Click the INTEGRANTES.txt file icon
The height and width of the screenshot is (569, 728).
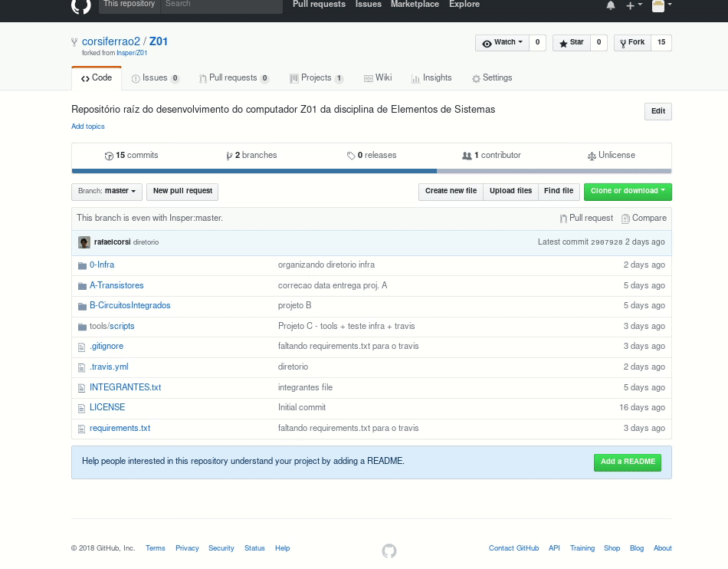pyautogui.click(x=82, y=388)
